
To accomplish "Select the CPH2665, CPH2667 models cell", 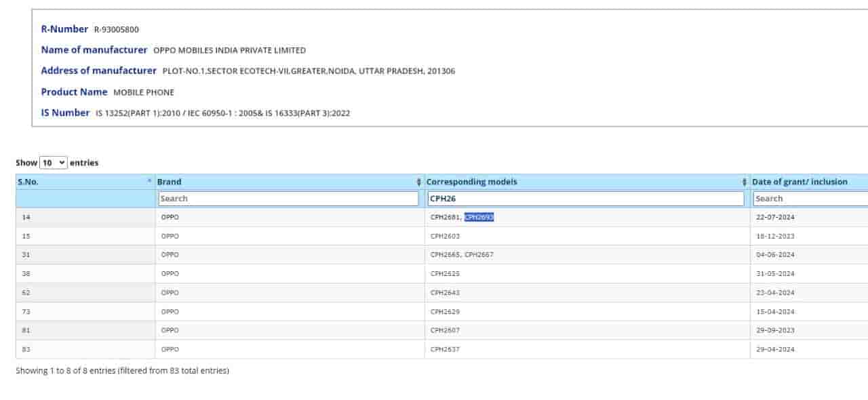I will tap(462, 255).
